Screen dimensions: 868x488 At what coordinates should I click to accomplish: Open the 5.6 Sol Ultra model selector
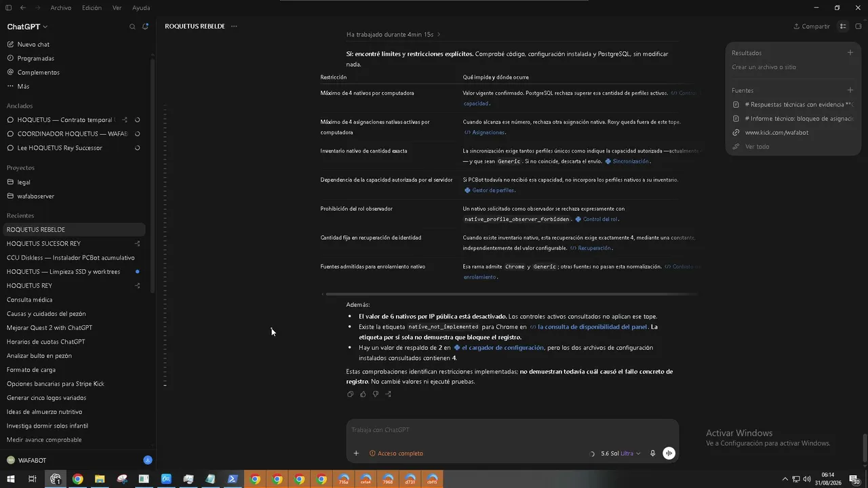click(x=620, y=453)
